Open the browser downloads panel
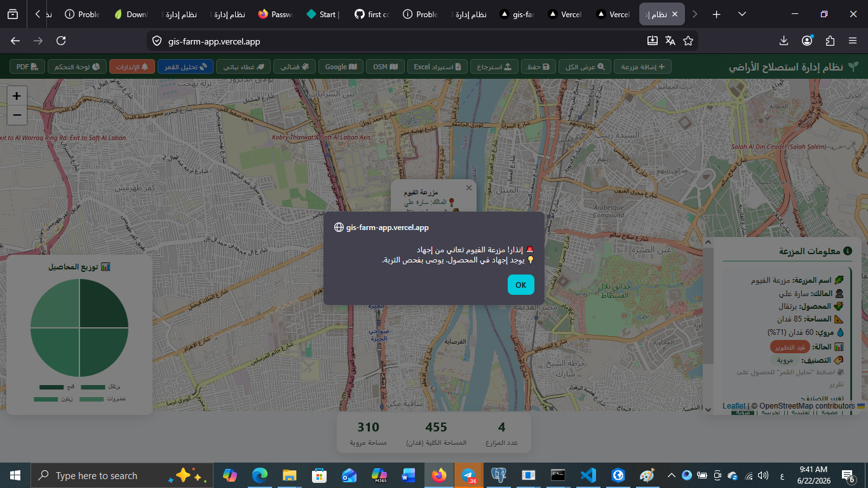Viewport: 868px width, 488px height. [x=783, y=41]
